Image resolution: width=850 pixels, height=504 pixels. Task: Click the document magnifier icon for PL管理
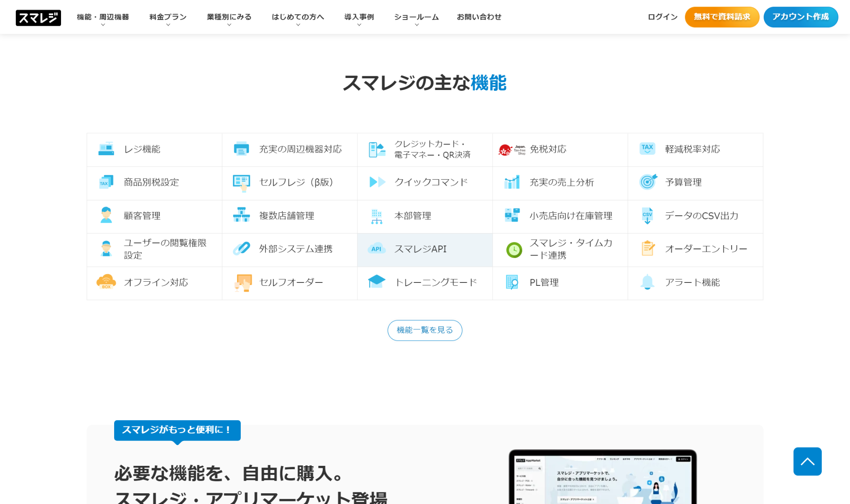point(512,282)
